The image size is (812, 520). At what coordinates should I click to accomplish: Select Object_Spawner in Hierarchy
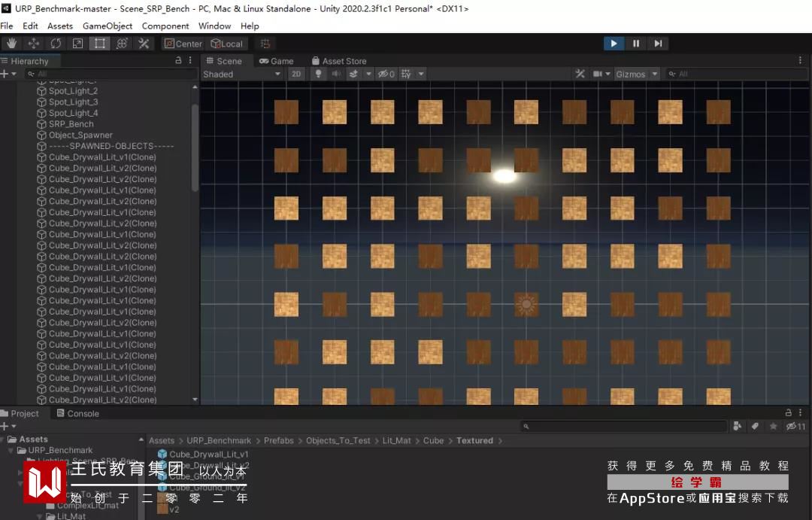pyautogui.click(x=80, y=135)
